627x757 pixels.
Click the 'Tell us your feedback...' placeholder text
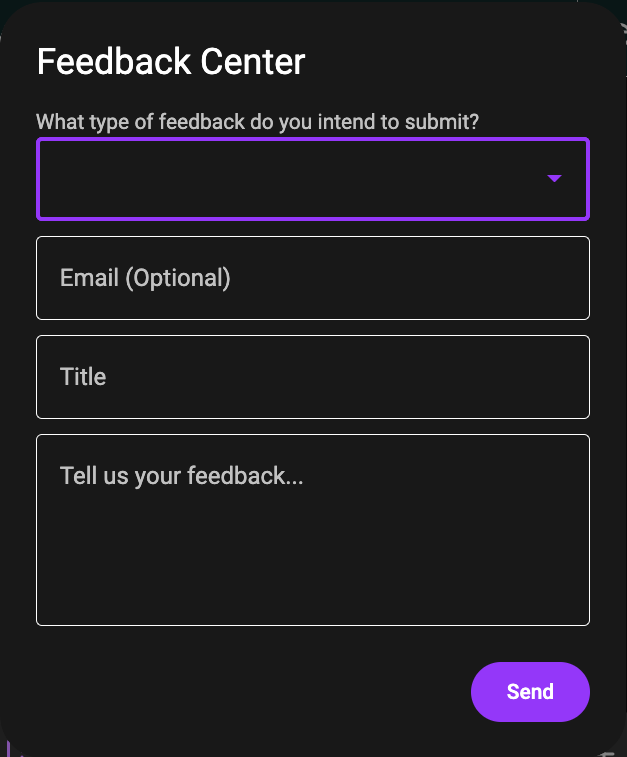click(181, 476)
